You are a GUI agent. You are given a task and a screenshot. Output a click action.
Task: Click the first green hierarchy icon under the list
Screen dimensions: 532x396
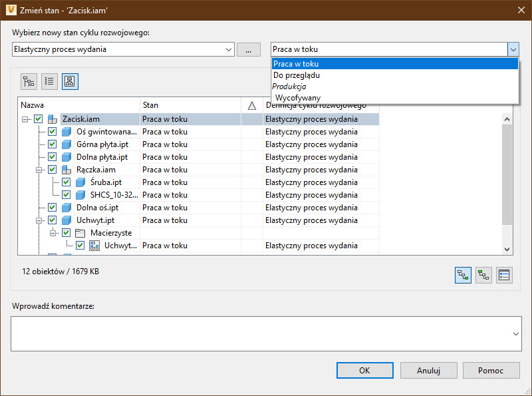point(463,275)
